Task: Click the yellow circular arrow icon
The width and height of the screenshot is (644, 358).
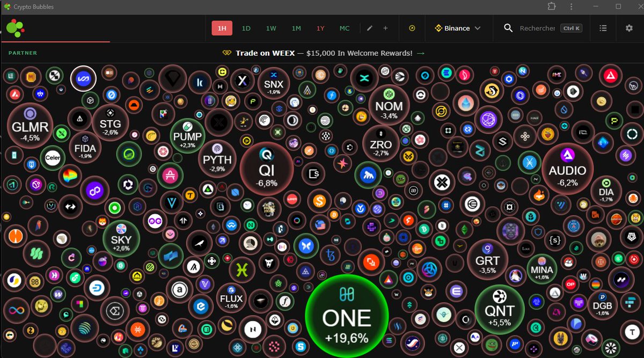Action: [412, 28]
